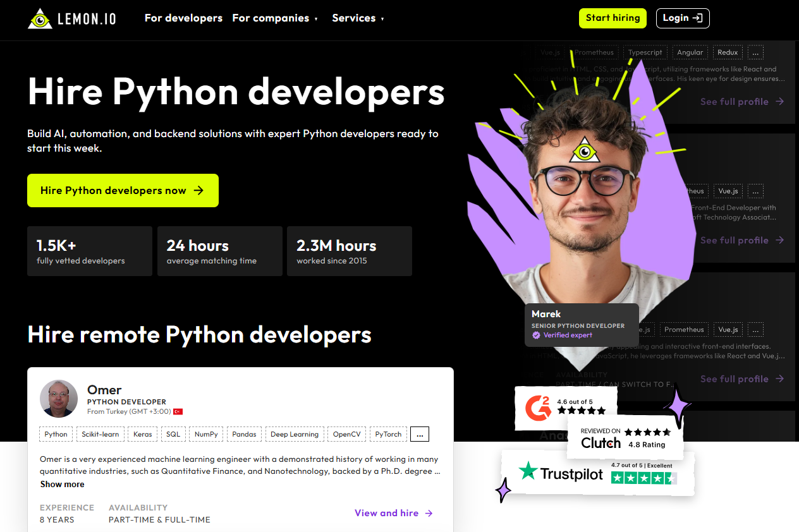The width and height of the screenshot is (799, 532).
Task: Click the G2 rating badge icon
Action: pyautogui.click(x=538, y=408)
